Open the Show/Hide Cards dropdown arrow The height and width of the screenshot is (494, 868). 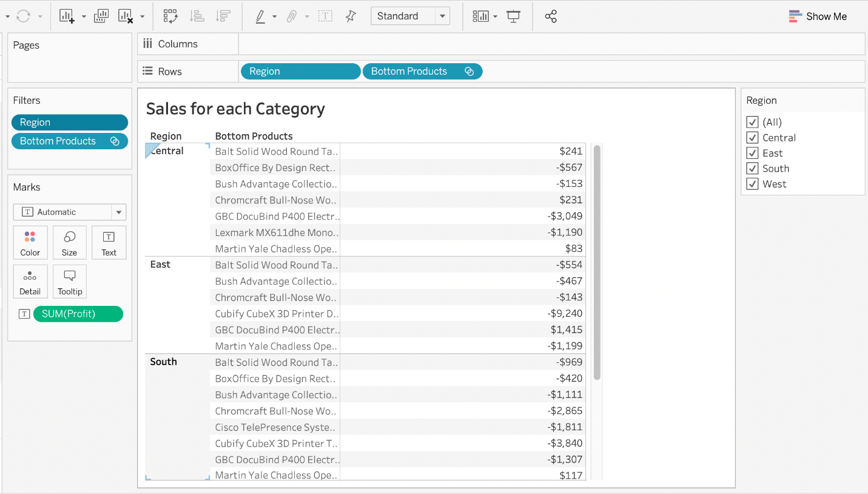click(495, 16)
